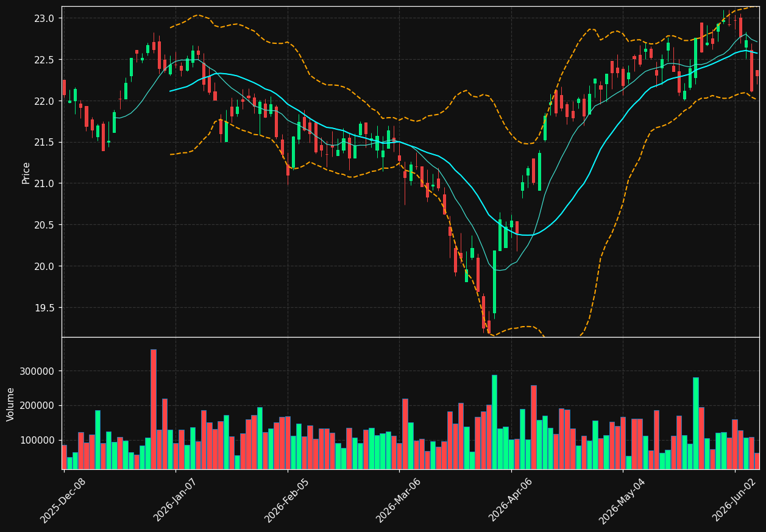Select the 20.0 price tick label

click(46, 267)
